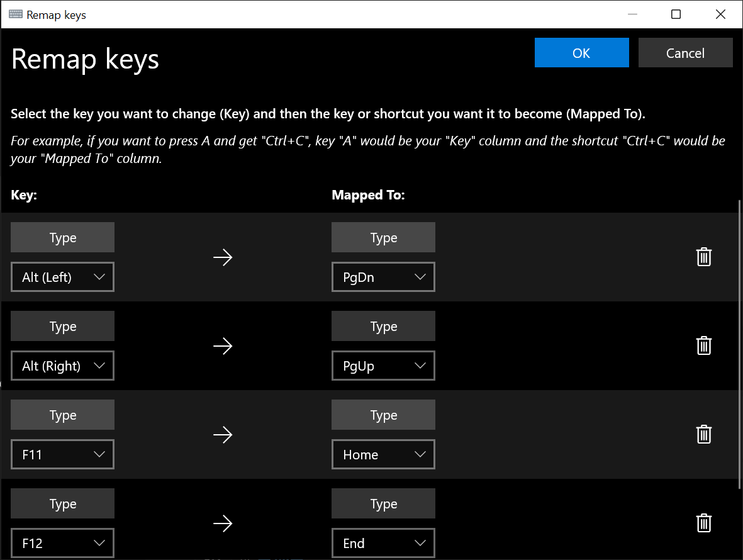Remove the F12 to End remapping
Image resolution: width=743 pixels, height=560 pixels.
(703, 523)
